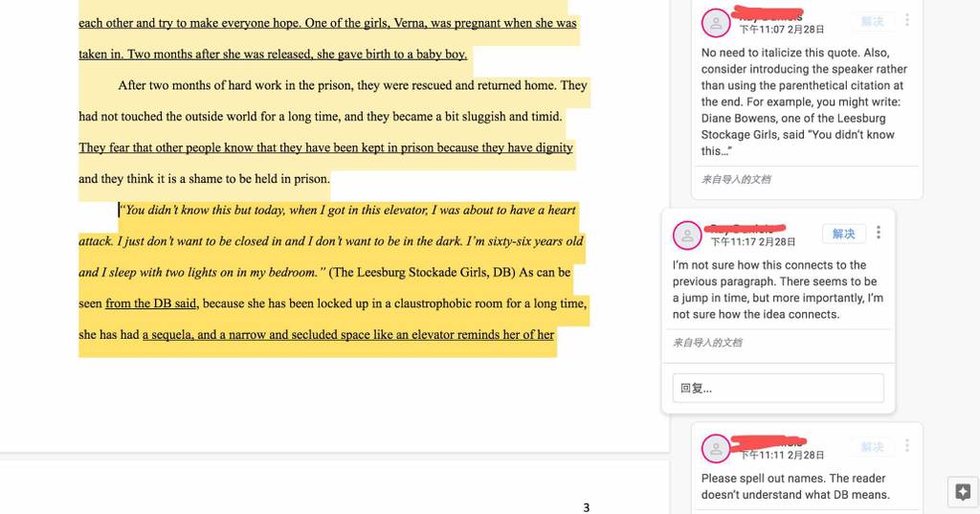Click 来自导入的文档 label under 11:17 comment
The height and width of the screenshot is (514, 980).
pos(707,343)
